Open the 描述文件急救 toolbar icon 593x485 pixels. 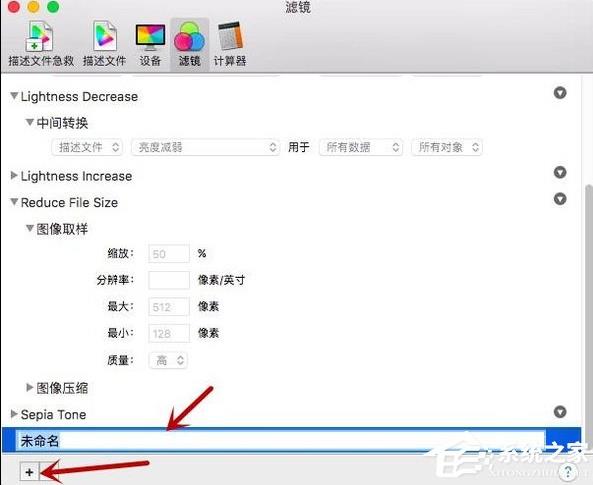click(x=40, y=44)
